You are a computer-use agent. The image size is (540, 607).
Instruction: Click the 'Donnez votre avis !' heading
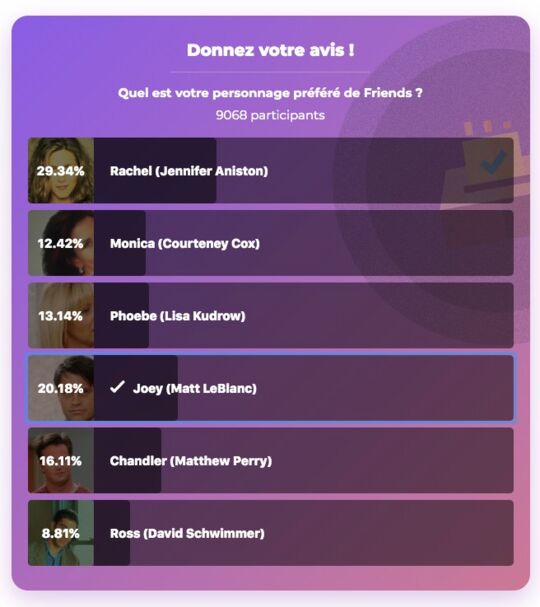click(270, 50)
